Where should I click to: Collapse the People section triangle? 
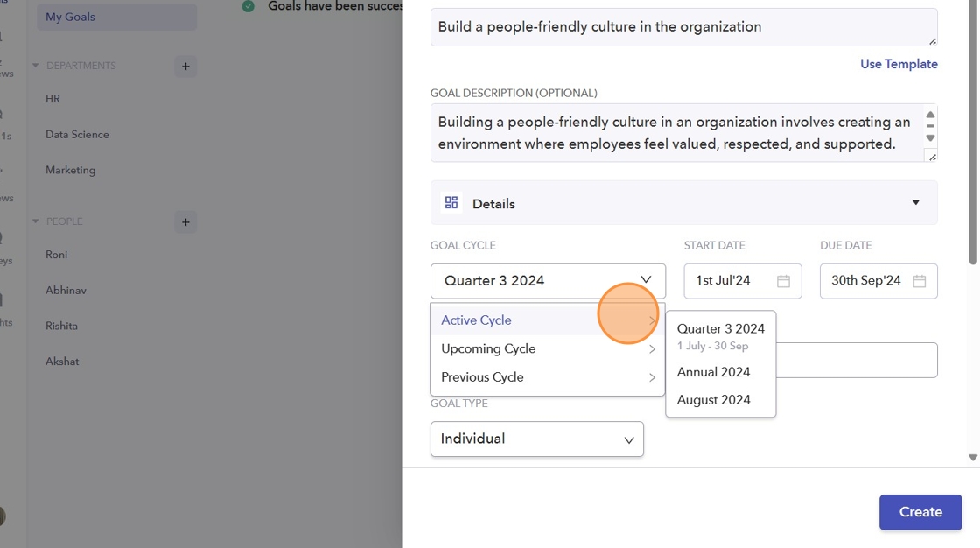36,221
